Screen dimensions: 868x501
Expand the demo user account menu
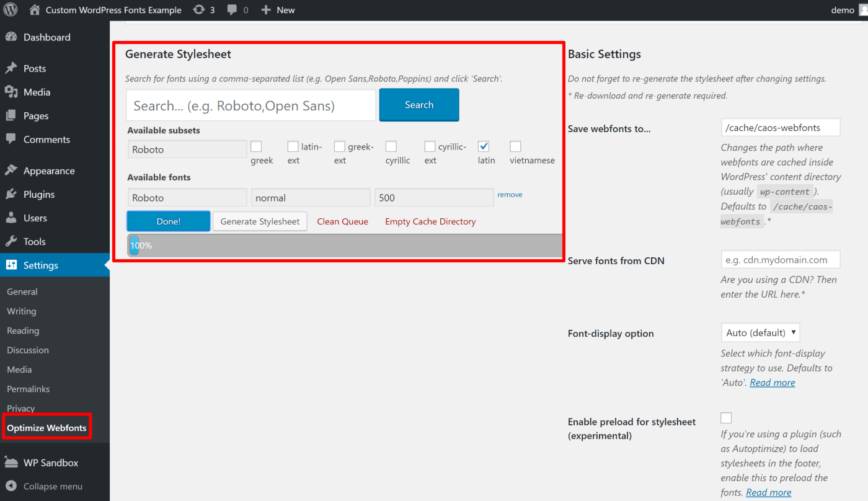pos(849,9)
